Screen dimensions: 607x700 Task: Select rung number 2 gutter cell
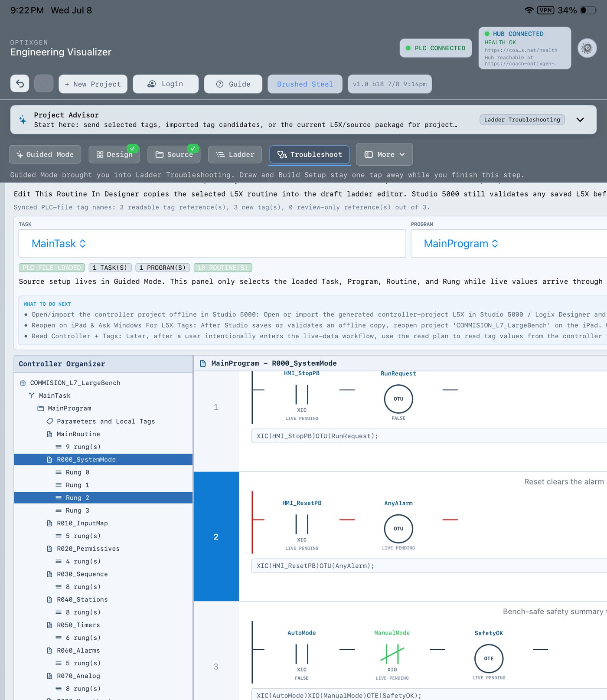pyautogui.click(x=216, y=536)
